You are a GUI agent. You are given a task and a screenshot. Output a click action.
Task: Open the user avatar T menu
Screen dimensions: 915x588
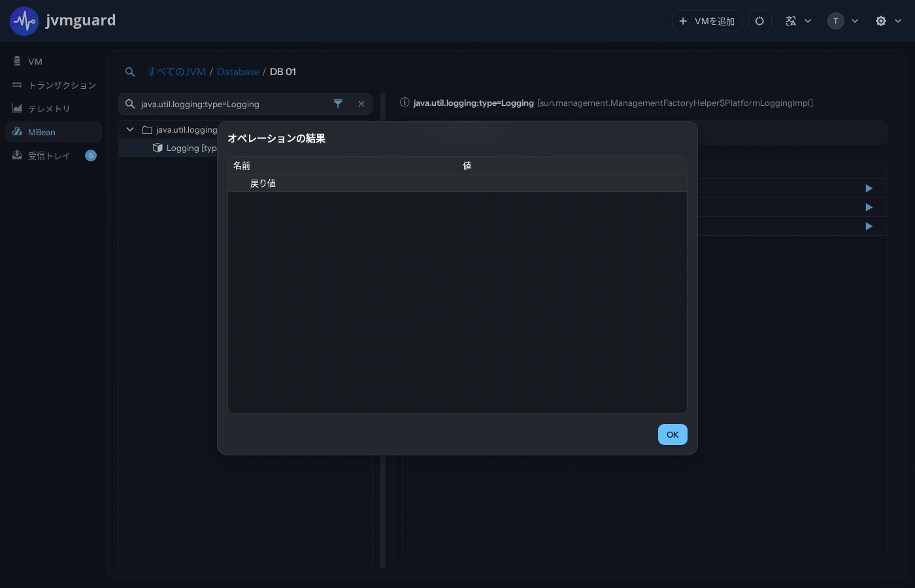pyautogui.click(x=842, y=21)
